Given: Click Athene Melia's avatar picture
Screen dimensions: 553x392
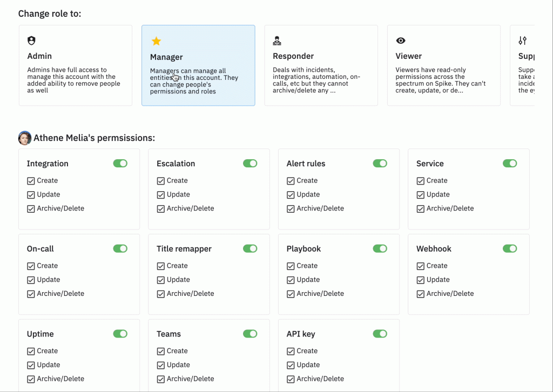Looking at the screenshot, I should [25, 138].
